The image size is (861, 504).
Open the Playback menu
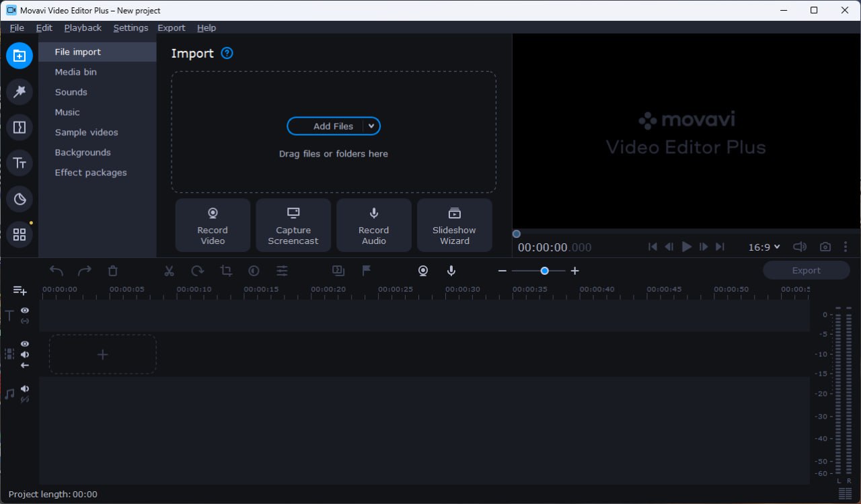[x=83, y=28]
